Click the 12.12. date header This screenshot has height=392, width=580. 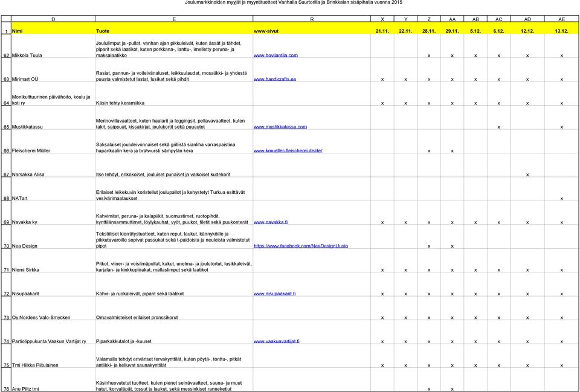(x=527, y=31)
